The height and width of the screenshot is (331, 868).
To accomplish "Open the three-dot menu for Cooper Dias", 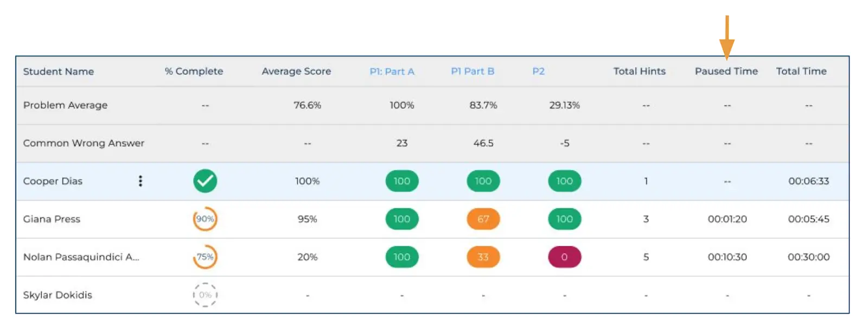I will coord(141,181).
